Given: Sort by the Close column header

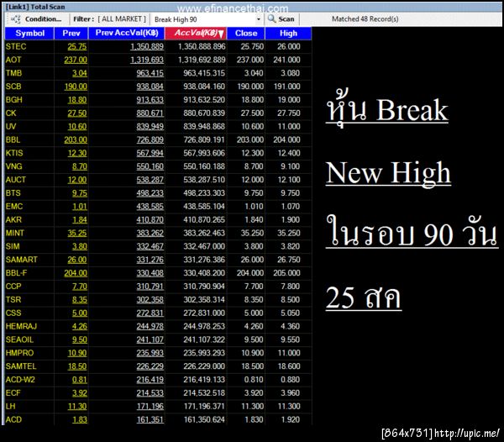Looking at the screenshot, I should pyautogui.click(x=246, y=34).
